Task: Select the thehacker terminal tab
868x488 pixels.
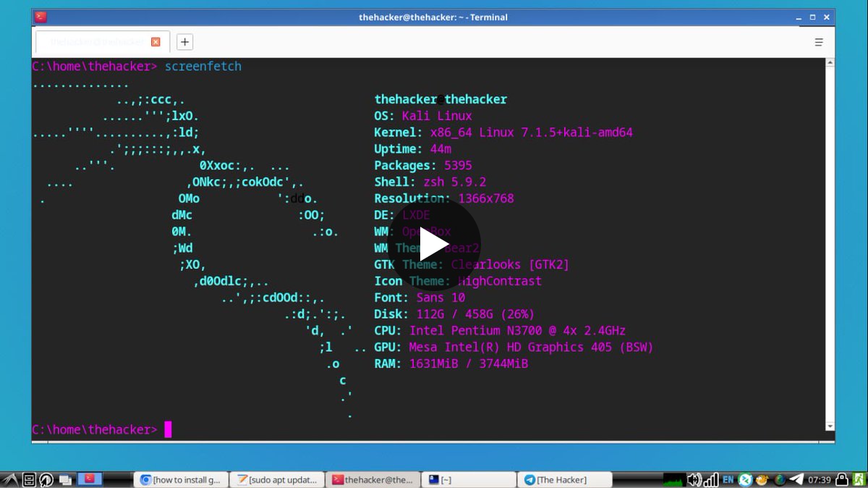Action: [x=103, y=42]
